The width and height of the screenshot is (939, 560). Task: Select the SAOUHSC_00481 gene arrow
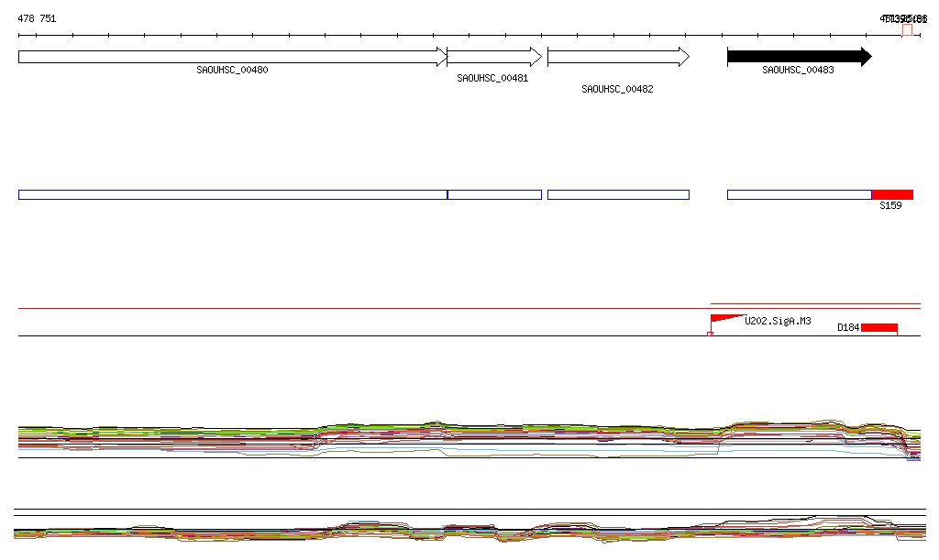[x=494, y=57]
